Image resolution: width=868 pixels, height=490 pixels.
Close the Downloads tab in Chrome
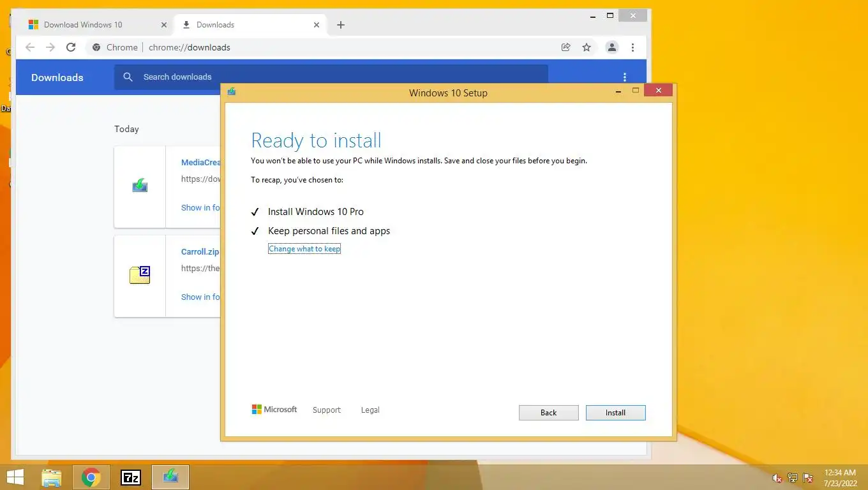[317, 25]
